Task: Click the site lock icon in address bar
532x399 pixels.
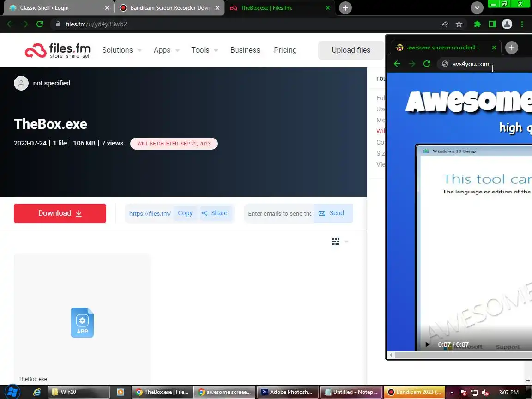Action: coord(58,24)
